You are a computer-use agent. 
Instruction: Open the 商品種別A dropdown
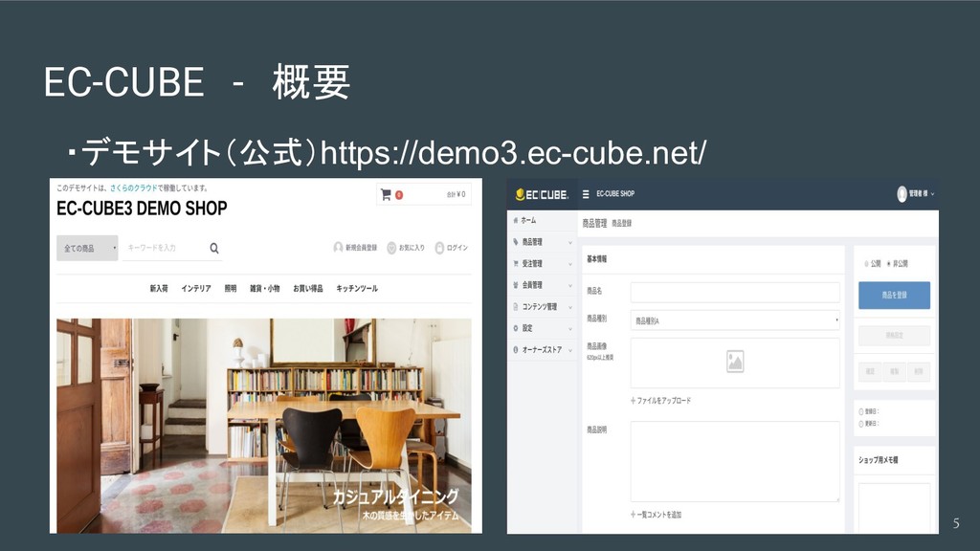(735, 320)
